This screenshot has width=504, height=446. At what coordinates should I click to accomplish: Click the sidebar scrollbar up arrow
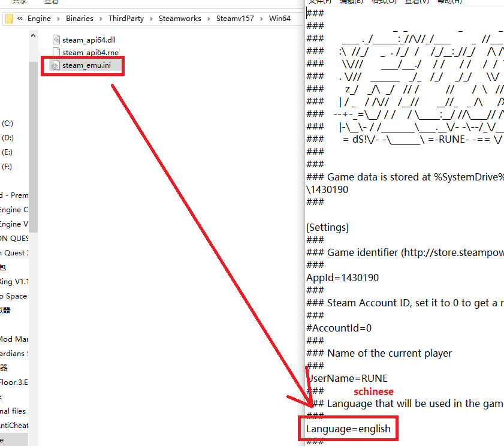tap(33, 36)
